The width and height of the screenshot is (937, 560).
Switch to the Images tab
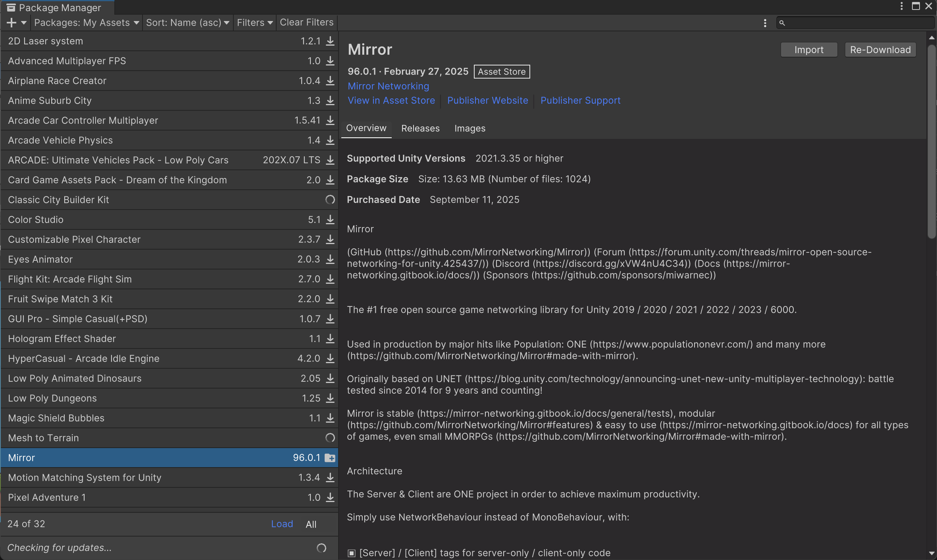(x=469, y=128)
